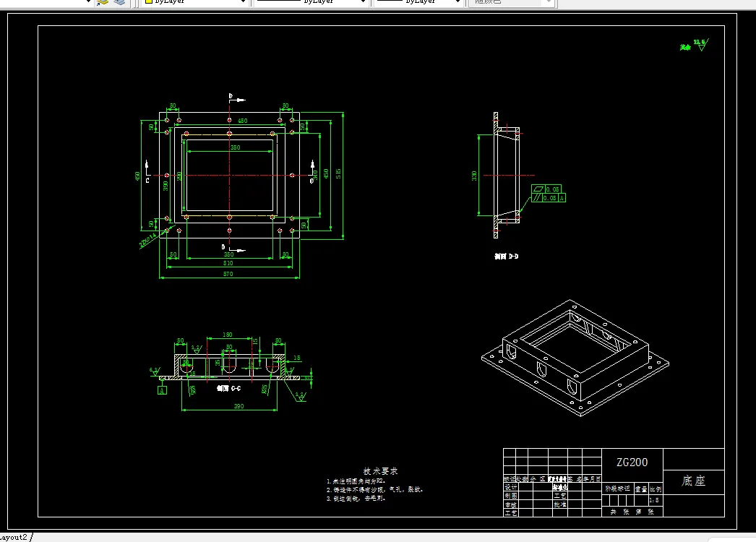This screenshot has height=542, width=756.
Task: Select the 570 overall width dimension
Action: click(228, 274)
